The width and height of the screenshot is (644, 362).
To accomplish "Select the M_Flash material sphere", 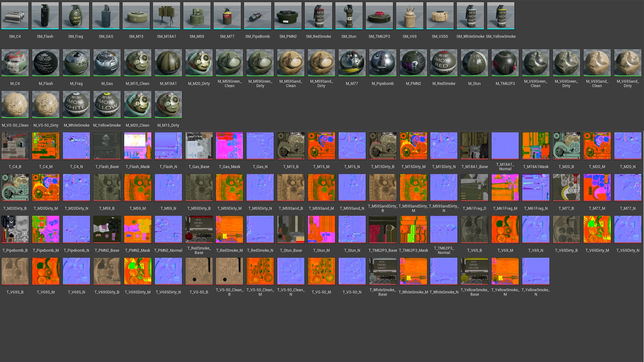I will pos(46,63).
